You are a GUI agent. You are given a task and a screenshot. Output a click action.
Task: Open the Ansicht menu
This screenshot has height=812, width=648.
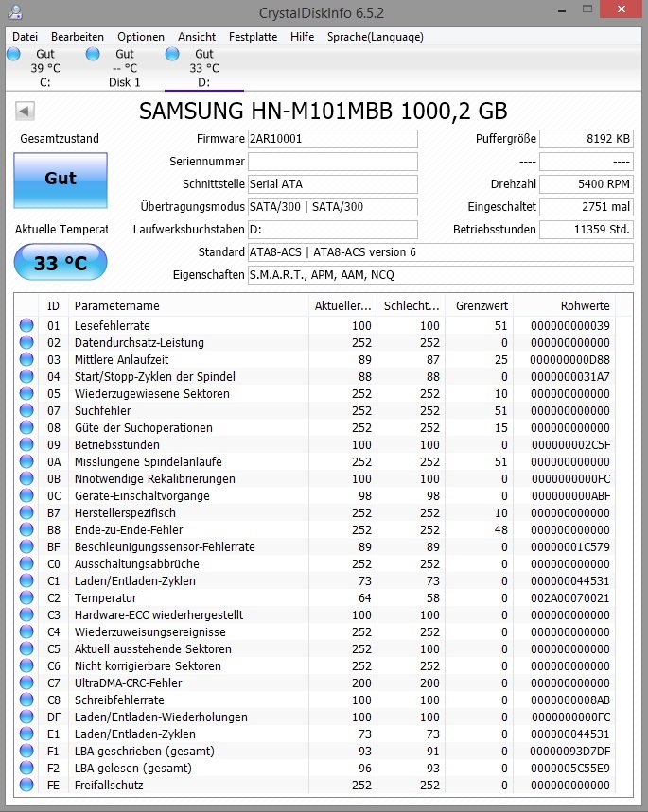coord(197,37)
